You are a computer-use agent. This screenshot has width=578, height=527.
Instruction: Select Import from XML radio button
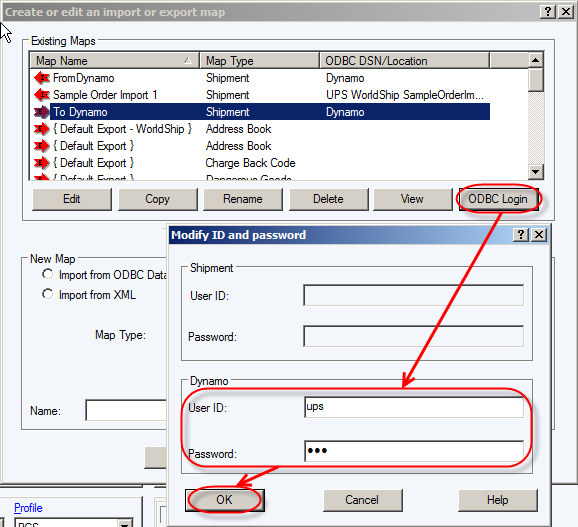(47, 294)
